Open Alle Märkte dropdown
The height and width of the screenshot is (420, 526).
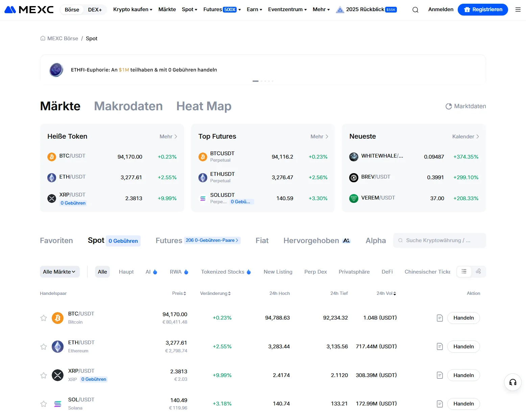[x=60, y=272]
